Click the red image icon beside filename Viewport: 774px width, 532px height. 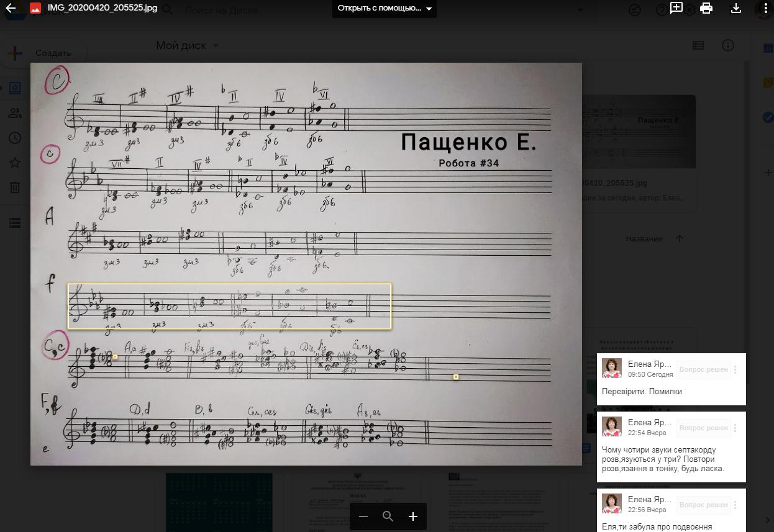35,9
